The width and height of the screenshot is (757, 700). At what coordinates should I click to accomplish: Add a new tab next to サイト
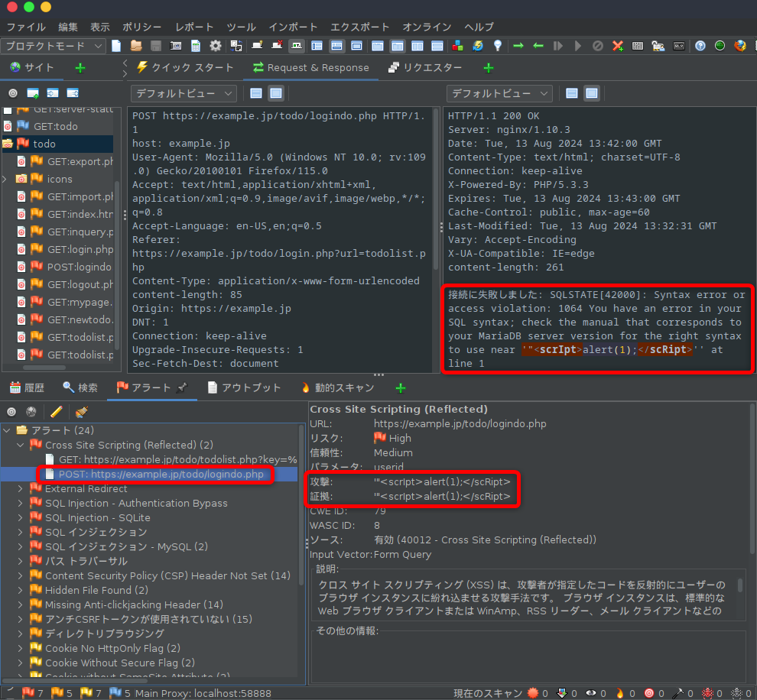tap(80, 67)
